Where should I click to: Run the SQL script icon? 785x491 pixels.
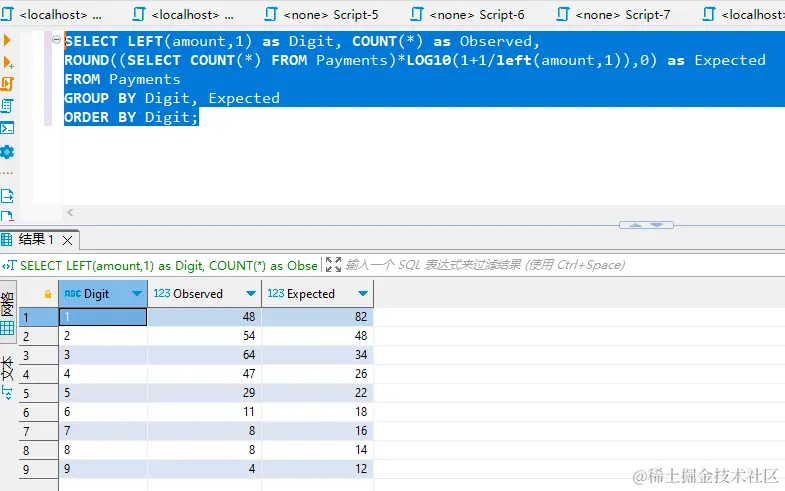(x=8, y=84)
